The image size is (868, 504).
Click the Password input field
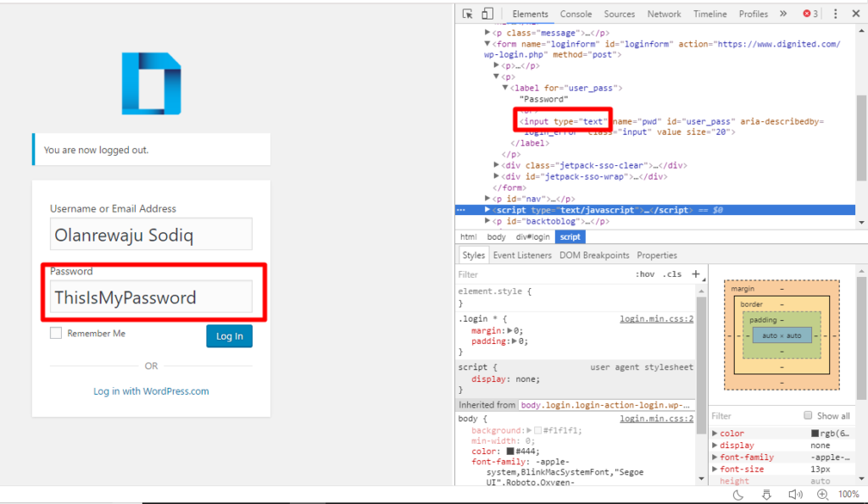151,296
